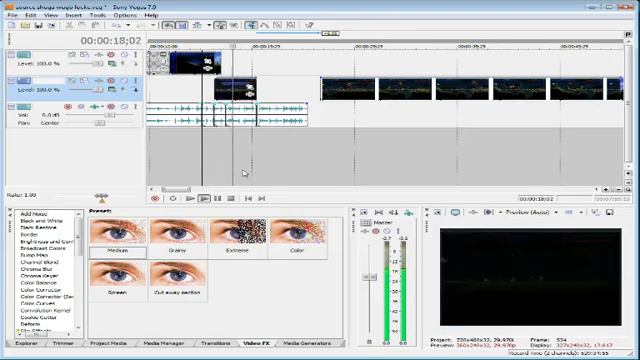Click Save Snapshot icon in preview window
This screenshot has height=360, width=640.
(609, 212)
